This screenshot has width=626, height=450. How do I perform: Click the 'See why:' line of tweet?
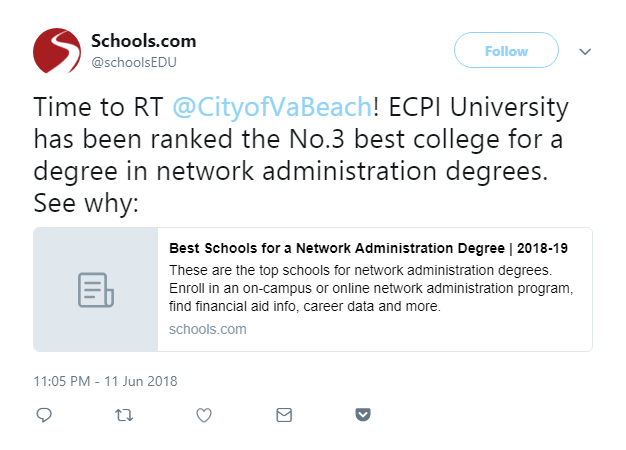coord(86,203)
